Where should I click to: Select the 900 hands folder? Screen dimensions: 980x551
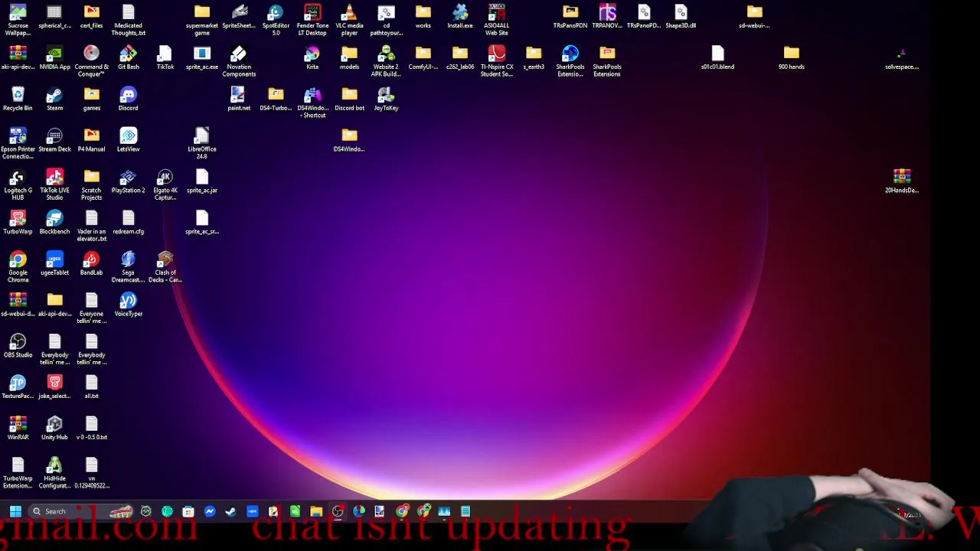791,57
